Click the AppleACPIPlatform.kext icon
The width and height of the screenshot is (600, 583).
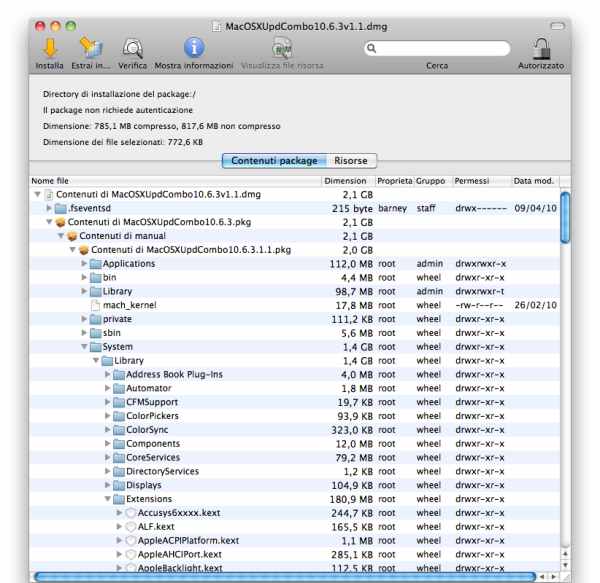(130, 541)
